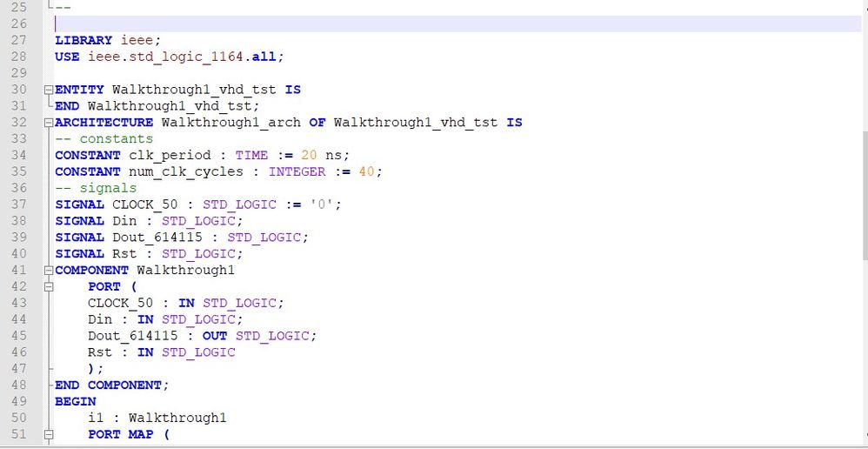Image resolution: width=868 pixels, height=449 pixels.
Task: Click the vertical scrollbar thumb
Action: click(x=865, y=194)
